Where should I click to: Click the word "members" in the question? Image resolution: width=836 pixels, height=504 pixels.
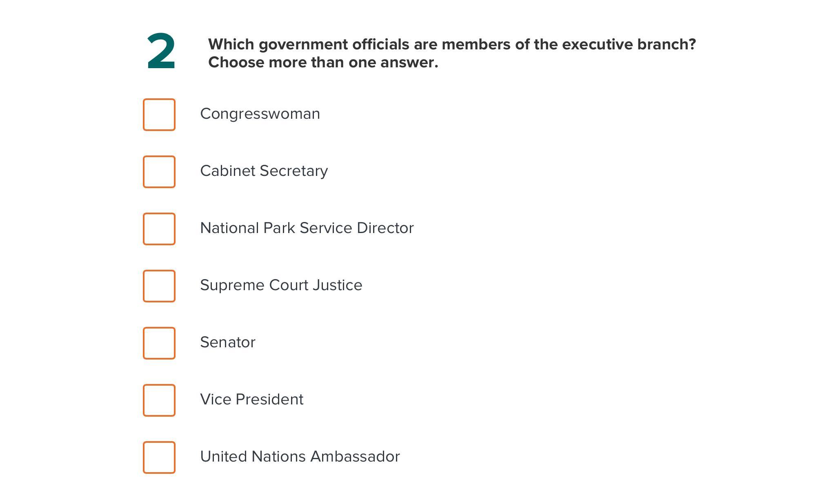[x=476, y=44]
